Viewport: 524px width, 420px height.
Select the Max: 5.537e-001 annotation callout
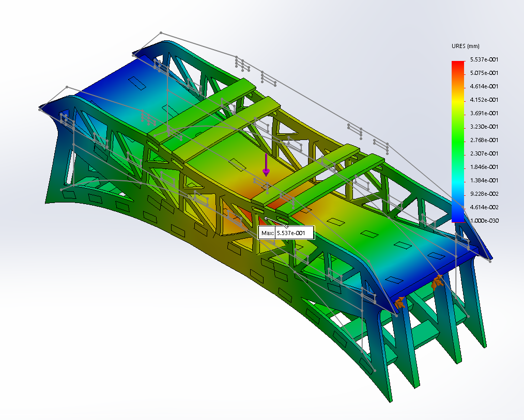[287, 233]
